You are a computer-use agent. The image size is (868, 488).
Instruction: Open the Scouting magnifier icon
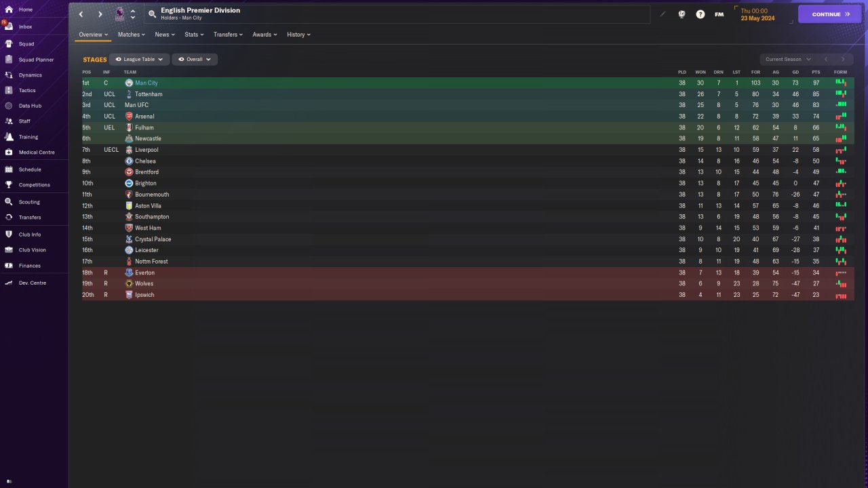click(x=9, y=202)
